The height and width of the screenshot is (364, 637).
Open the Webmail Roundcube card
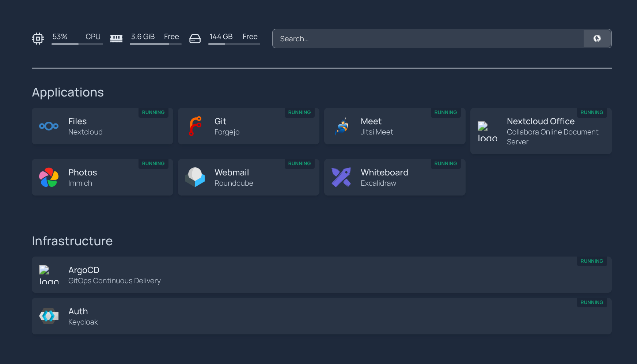click(x=249, y=177)
